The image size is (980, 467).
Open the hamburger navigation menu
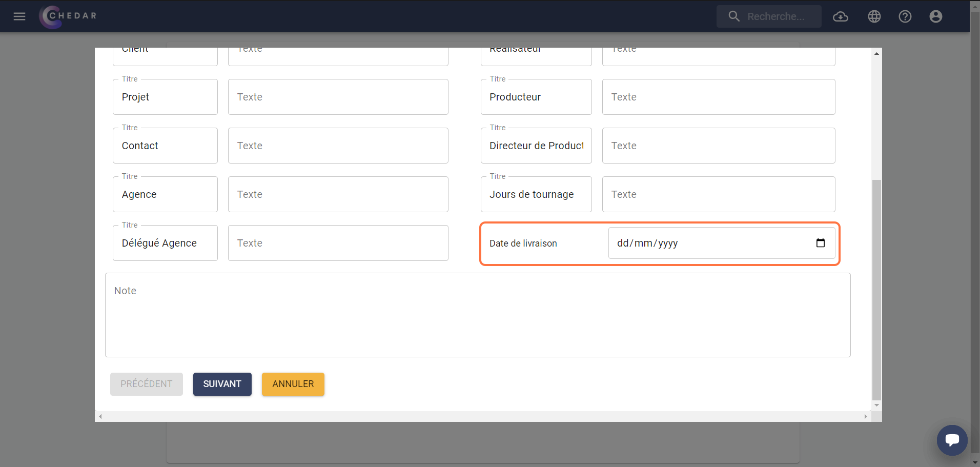(x=19, y=16)
